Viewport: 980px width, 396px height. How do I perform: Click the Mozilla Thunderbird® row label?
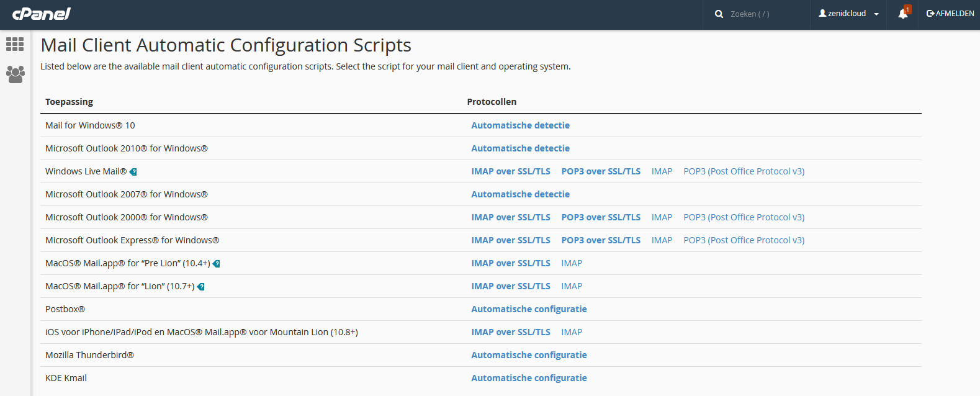[x=89, y=355]
